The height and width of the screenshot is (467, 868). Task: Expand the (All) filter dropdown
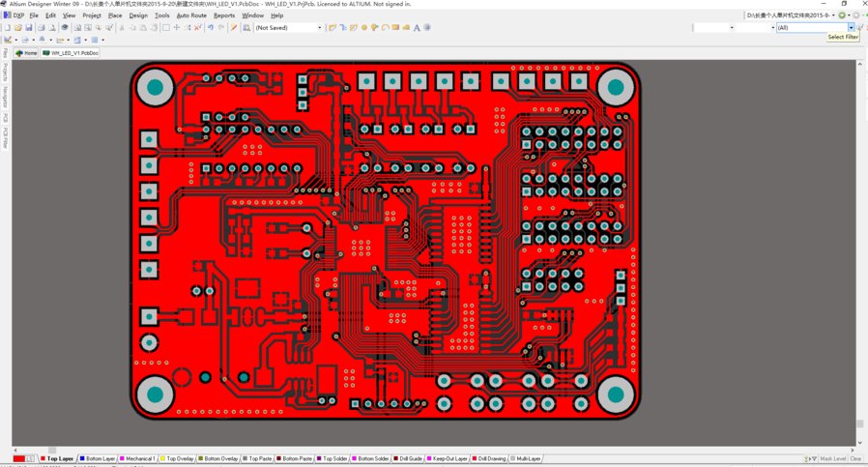tap(852, 28)
